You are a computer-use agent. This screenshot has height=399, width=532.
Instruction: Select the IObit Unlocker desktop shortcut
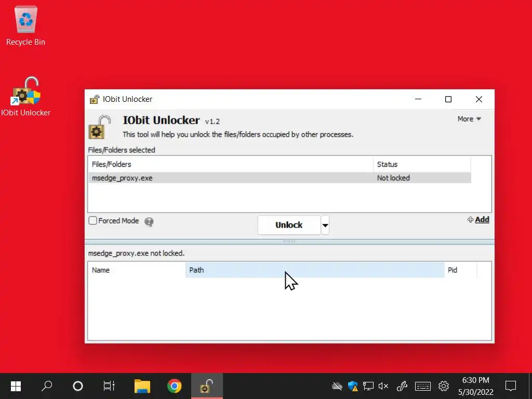coord(25,97)
